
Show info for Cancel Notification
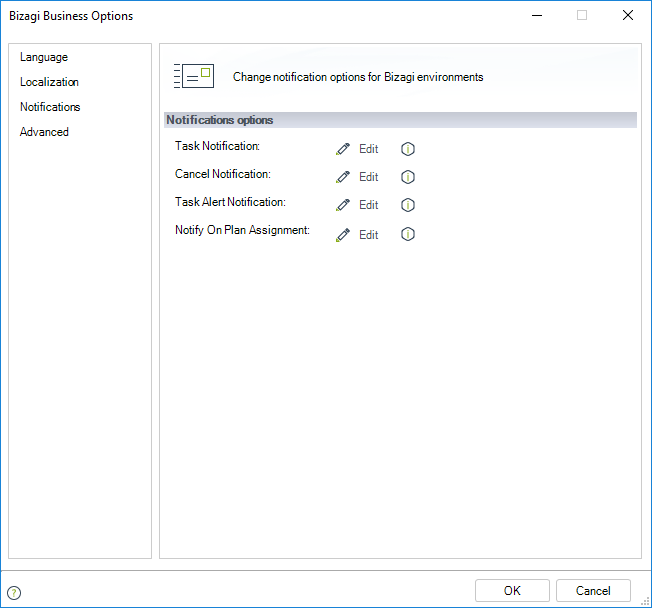click(408, 177)
